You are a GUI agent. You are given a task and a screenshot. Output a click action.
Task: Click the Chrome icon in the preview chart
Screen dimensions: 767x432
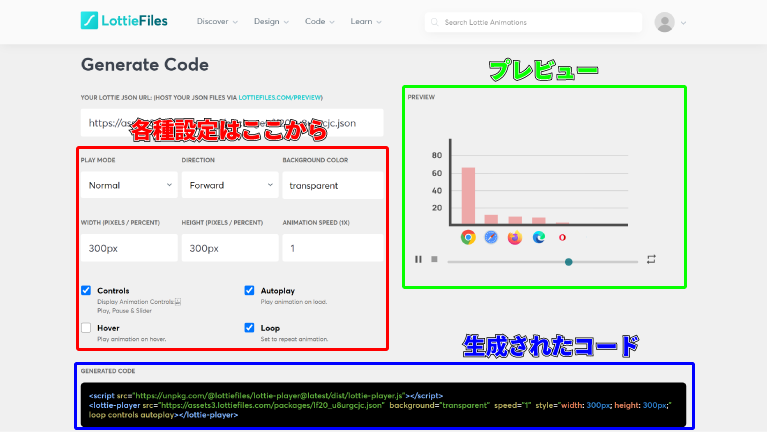(x=468, y=237)
